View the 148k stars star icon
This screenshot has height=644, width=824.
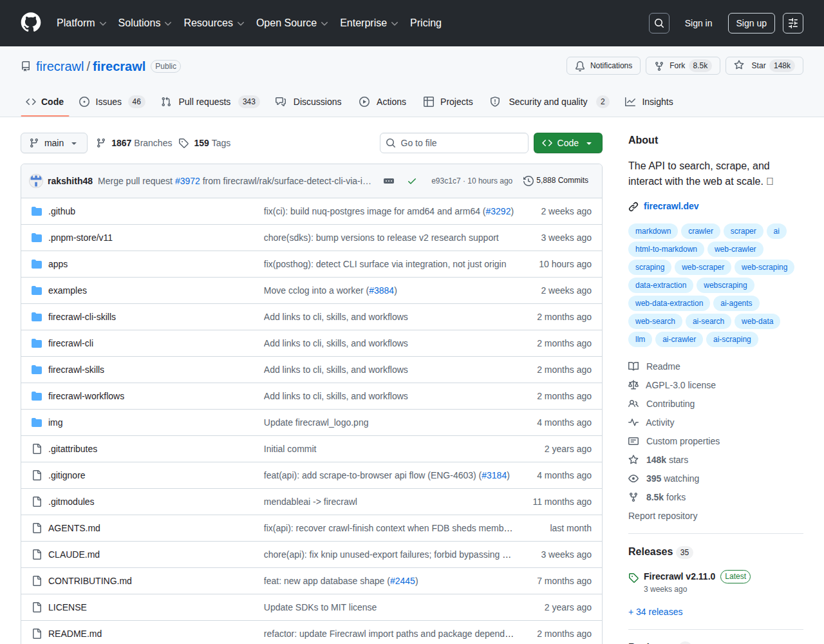633,460
